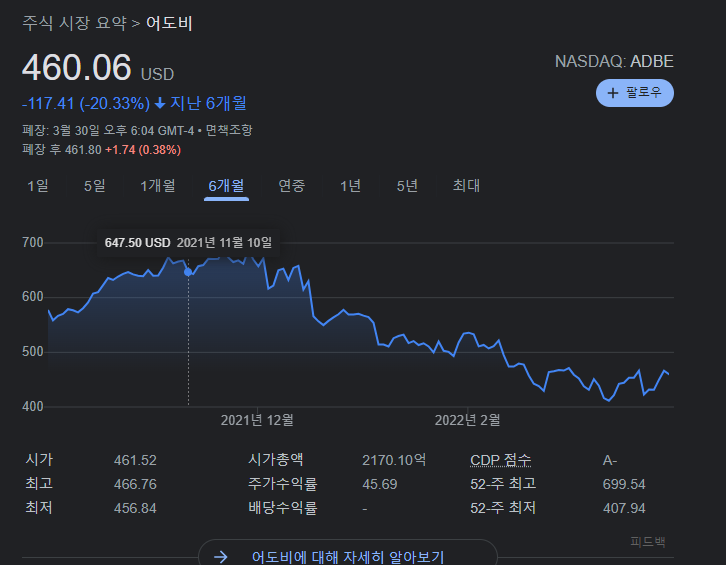The height and width of the screenshot is (565, 726).
Task: Click the CDP 점수 label
Action: tap(501, 460)
